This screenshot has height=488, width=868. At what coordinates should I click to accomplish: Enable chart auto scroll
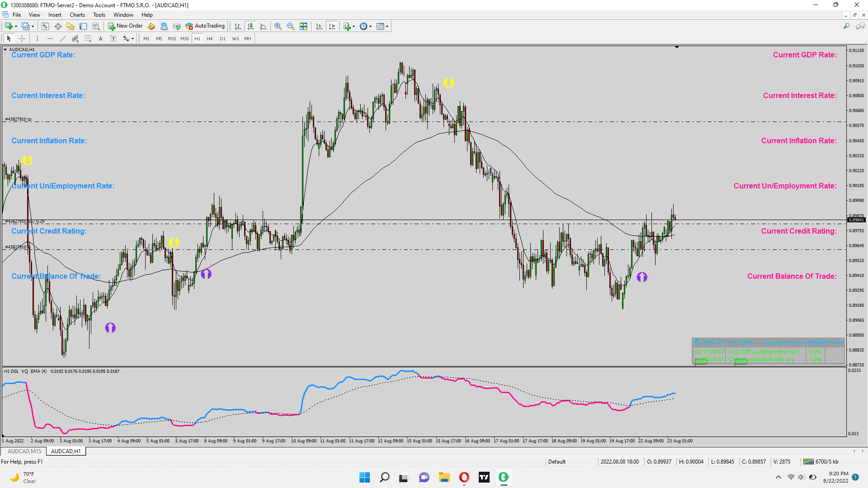tap(319, 26)
